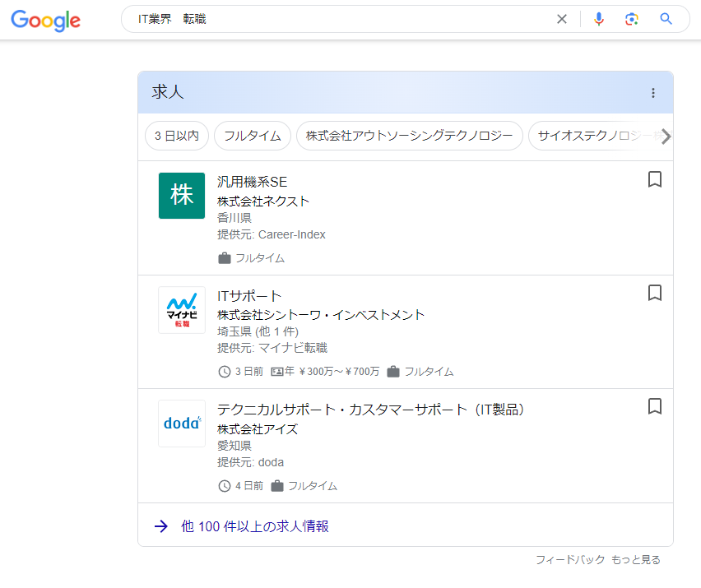The width and height of the screenshot is (701, 588).
Task: Toggle the 株式会社アウトソーシングテクノロジー company filter
Action: (x=409, y=136)
